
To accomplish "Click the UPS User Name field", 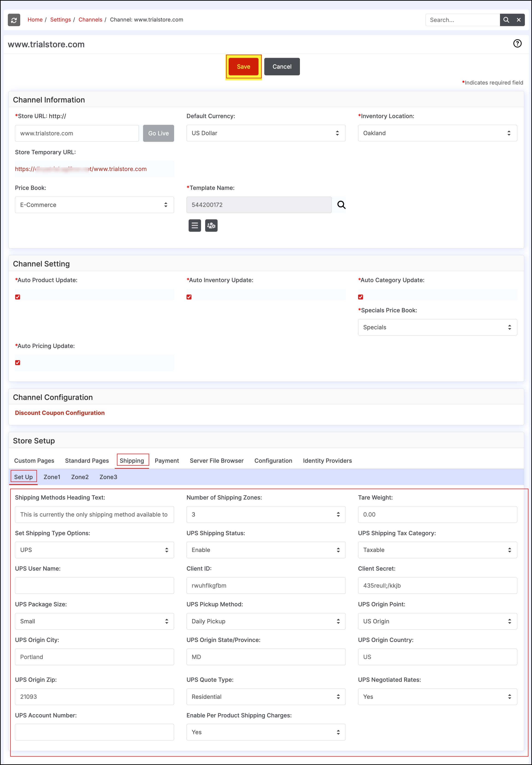I will [94, 585].
